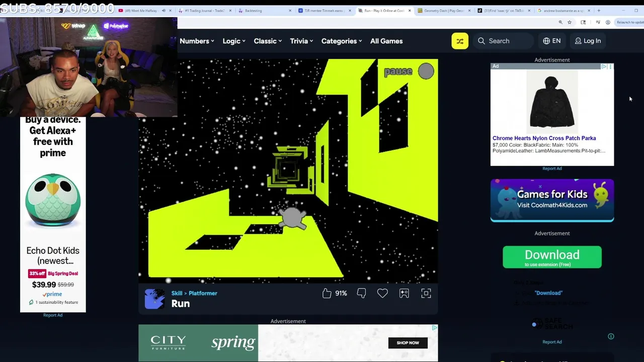This screenshot has height=362, width=644.
Task: Click Report Ad under Echo Dot ad
Action: (x=53, y=315)
